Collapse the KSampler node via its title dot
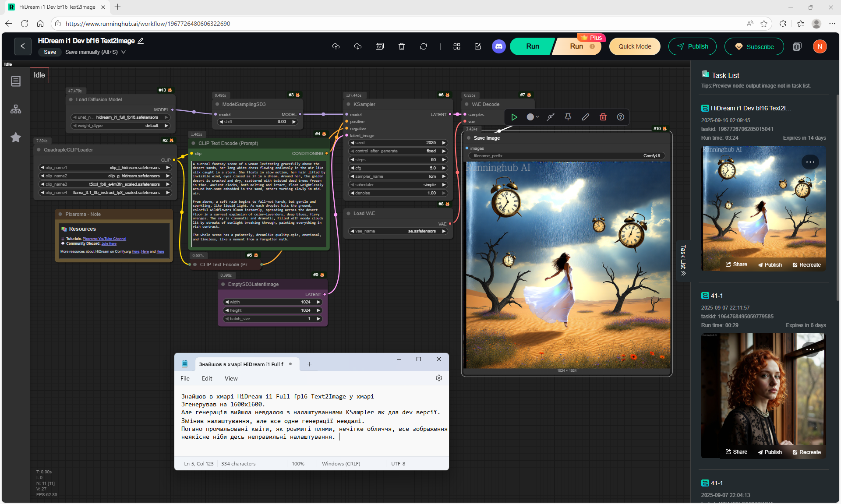 349,104
